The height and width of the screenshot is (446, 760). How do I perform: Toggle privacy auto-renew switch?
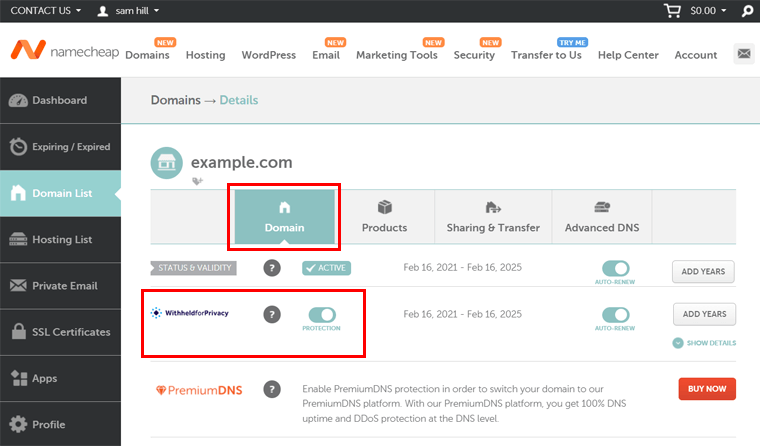tap(616, 314)
